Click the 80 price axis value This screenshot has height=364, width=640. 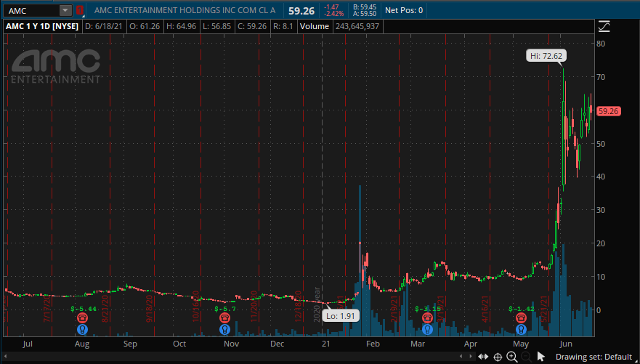tap(600, 44)
